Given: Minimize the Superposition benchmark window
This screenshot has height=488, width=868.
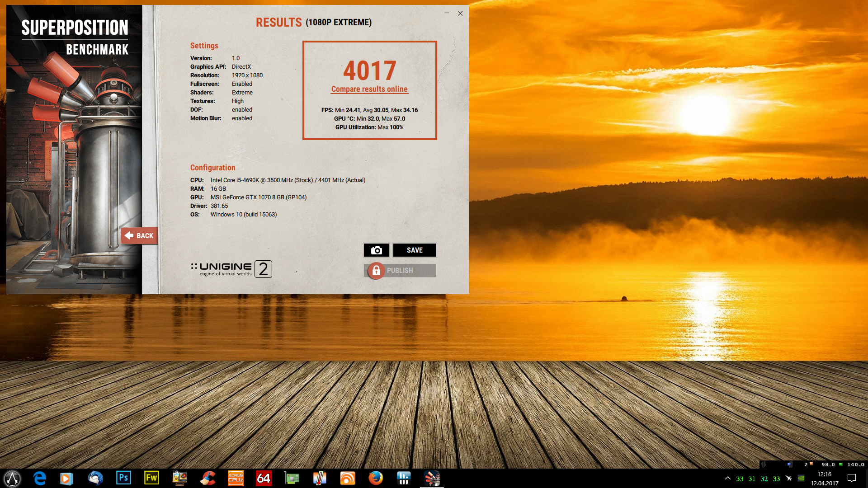Looking at the screenshot, I should [447, 13].
